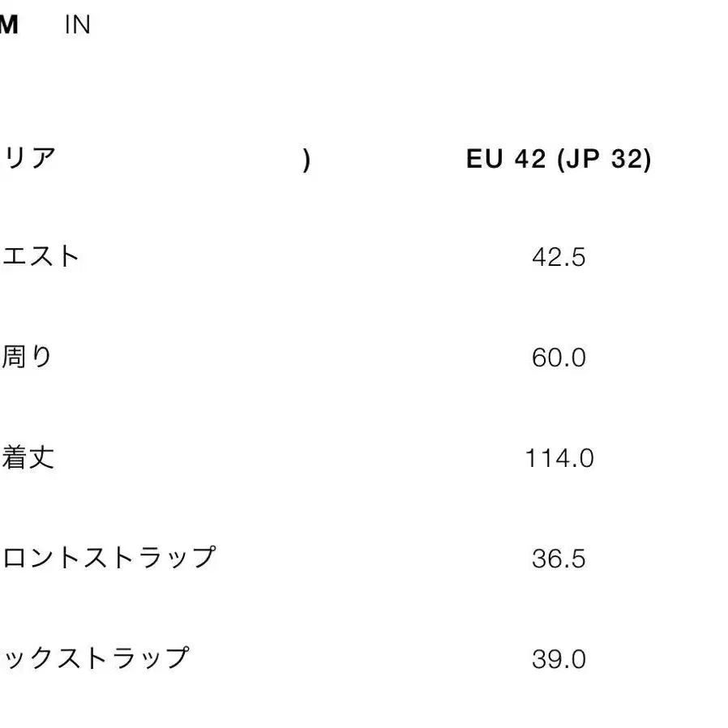Select the 36.5 strap measurement value

(559, 559)
